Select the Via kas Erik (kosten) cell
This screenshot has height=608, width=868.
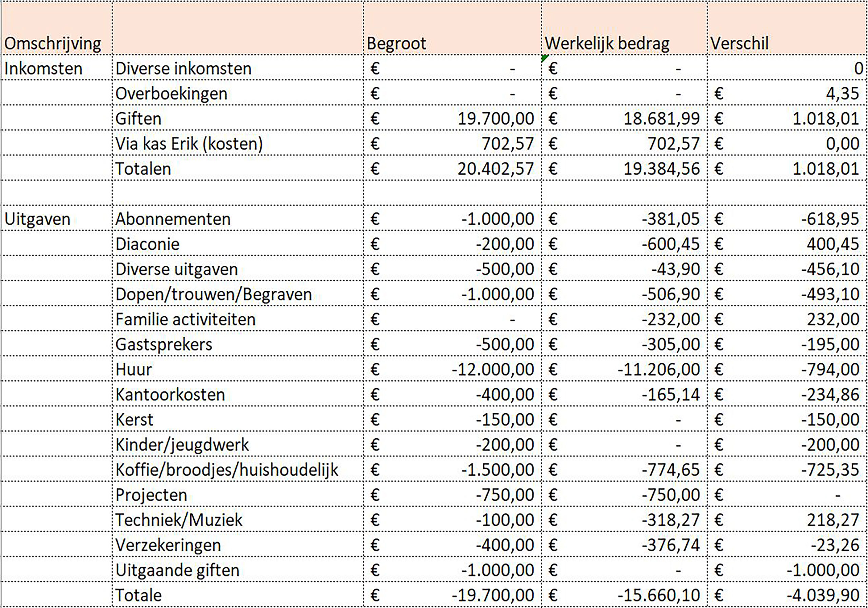[x=238, y=143]
